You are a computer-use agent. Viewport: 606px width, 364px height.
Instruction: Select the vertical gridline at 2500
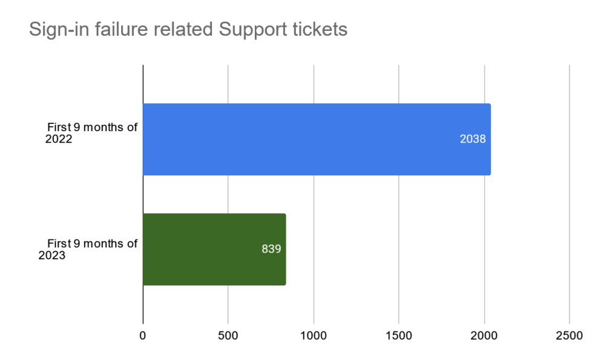point(569,194)
